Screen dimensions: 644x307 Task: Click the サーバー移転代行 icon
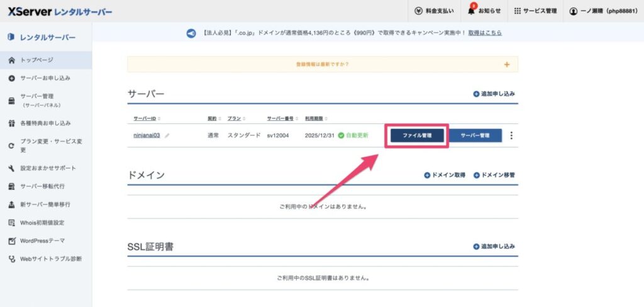pos(11,187)
